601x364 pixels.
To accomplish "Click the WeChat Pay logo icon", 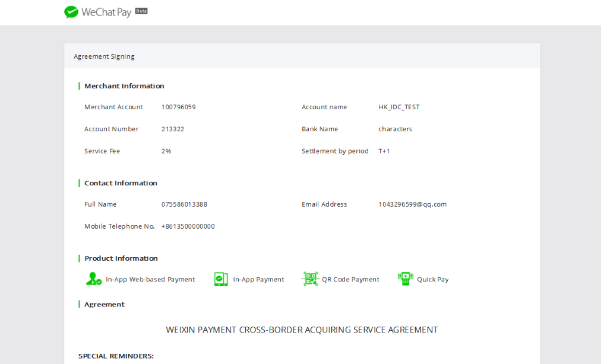I will click(71, 12).
